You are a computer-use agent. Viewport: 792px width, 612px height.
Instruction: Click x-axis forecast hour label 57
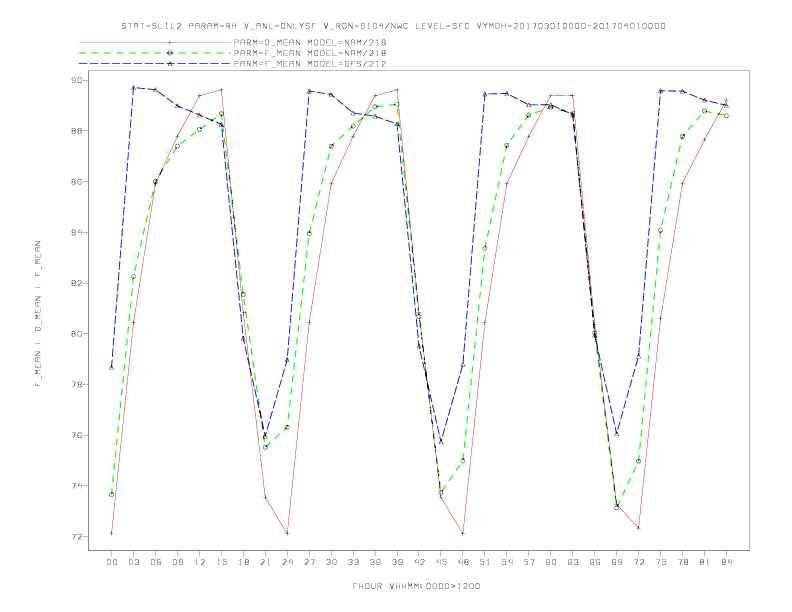(529, 562)
